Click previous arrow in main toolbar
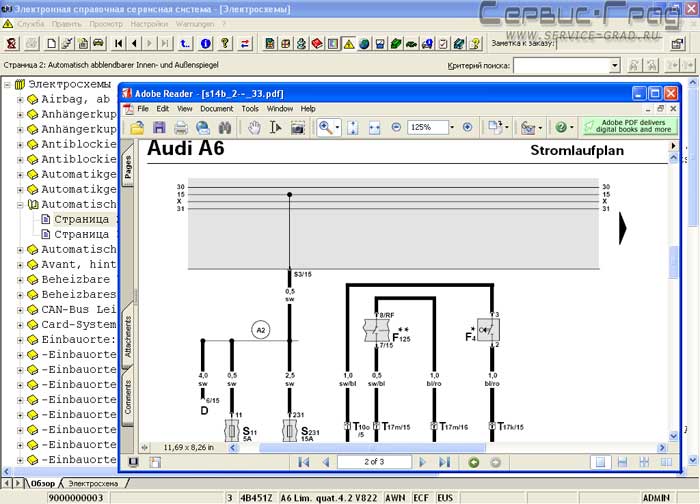 [134, 43]
